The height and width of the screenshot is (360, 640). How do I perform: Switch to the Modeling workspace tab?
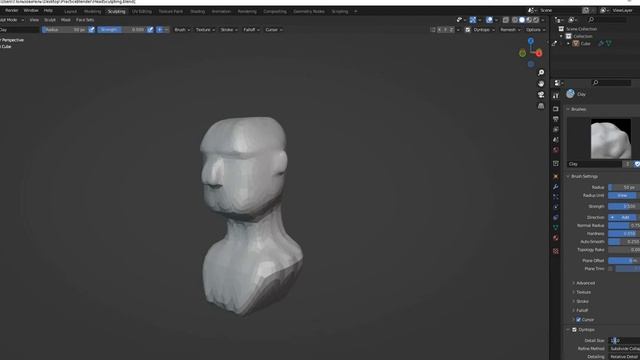tap(92, 11)
